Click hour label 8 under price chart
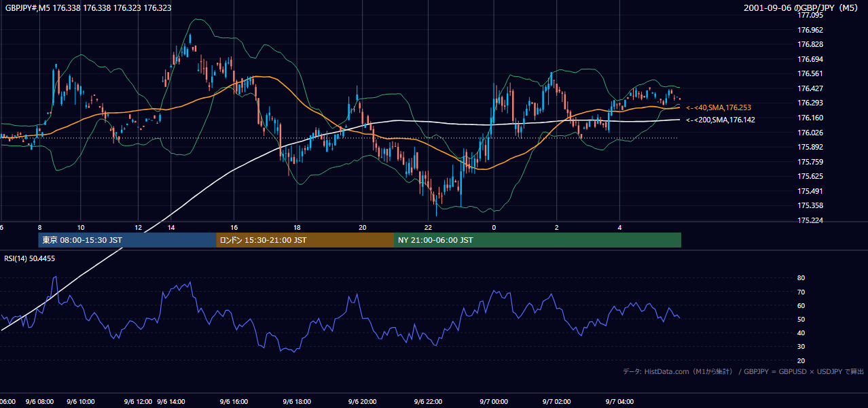 [39, 227]
